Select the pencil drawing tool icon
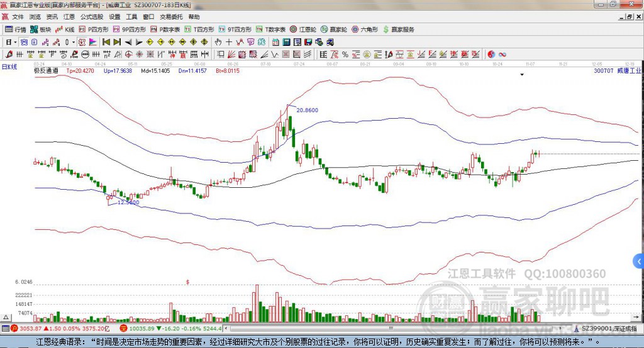644x348 pixels. pos(9,55)
